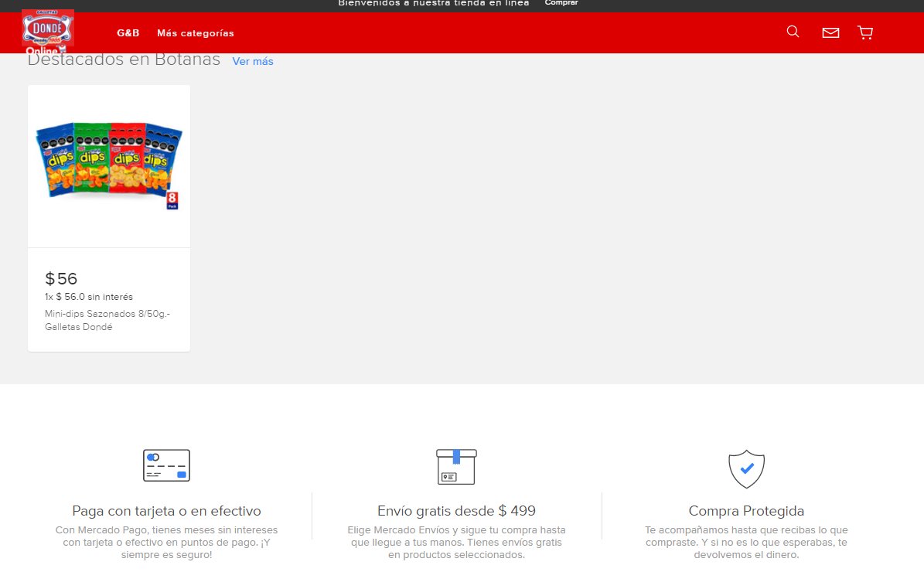Click 'Compra Protegida' heading
Screen dimensions: 924x572
click(x=746, y=511)
